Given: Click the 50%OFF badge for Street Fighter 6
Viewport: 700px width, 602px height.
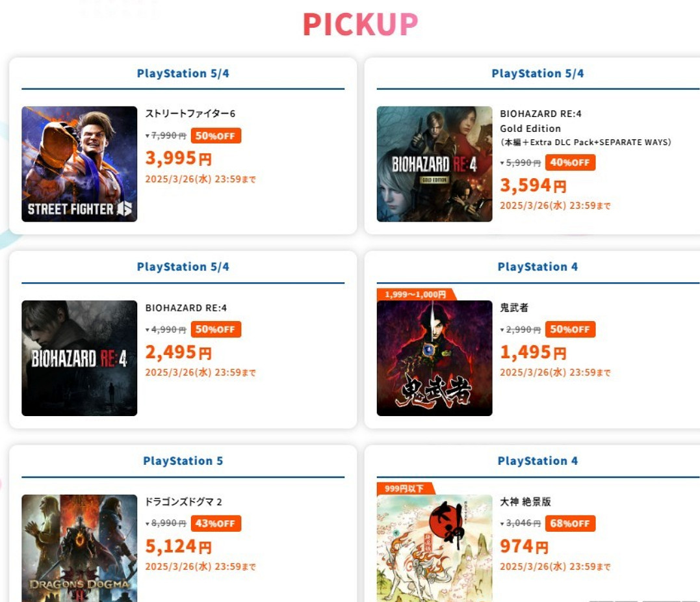Looking at the screenshot, I should (x=216, y=136).
